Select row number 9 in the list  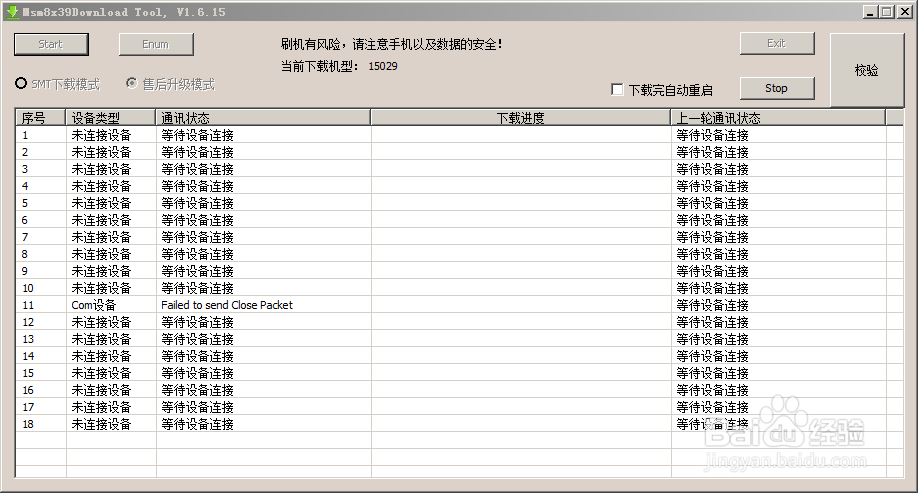(x=25, y=271)
